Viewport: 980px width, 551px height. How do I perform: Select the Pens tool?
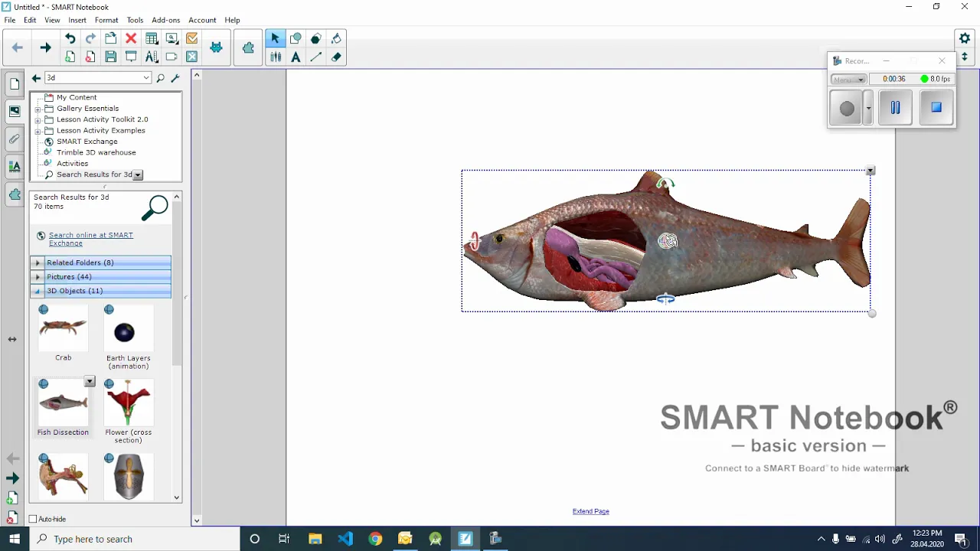[x=275, y=57]
